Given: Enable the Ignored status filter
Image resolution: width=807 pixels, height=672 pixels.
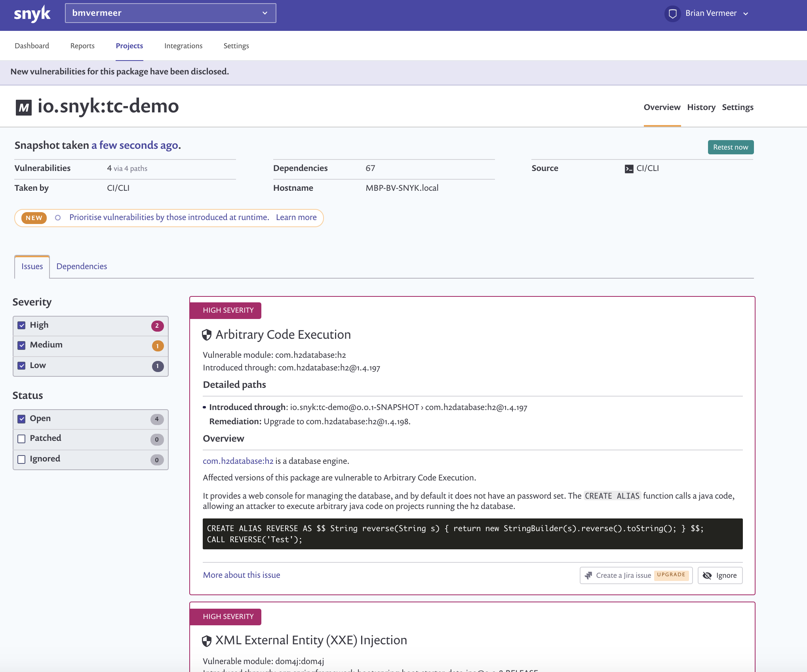Looking at the screenshot, I should point(22,459).
